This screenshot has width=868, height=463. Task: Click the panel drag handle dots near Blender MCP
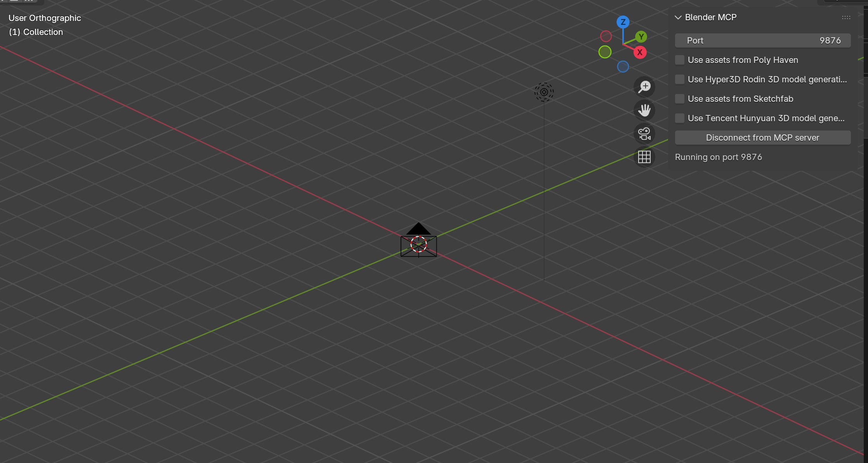point(846,17)
